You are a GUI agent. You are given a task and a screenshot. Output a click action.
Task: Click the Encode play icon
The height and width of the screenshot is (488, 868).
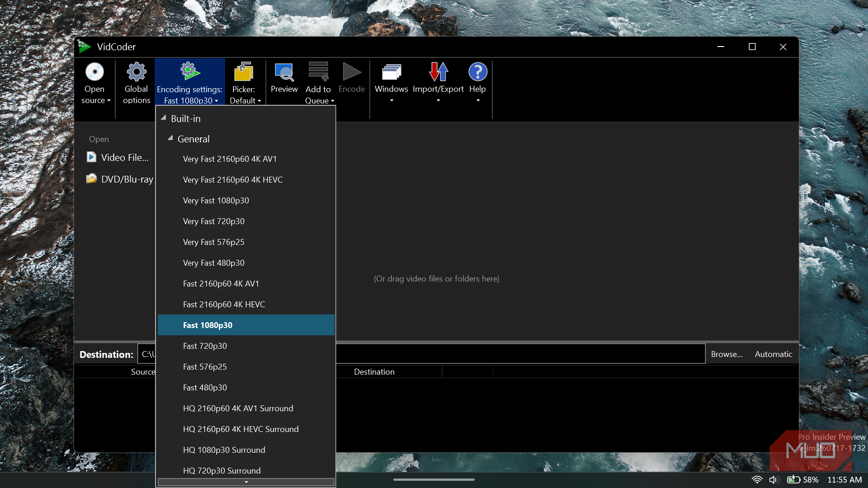[x=352, y=72]
